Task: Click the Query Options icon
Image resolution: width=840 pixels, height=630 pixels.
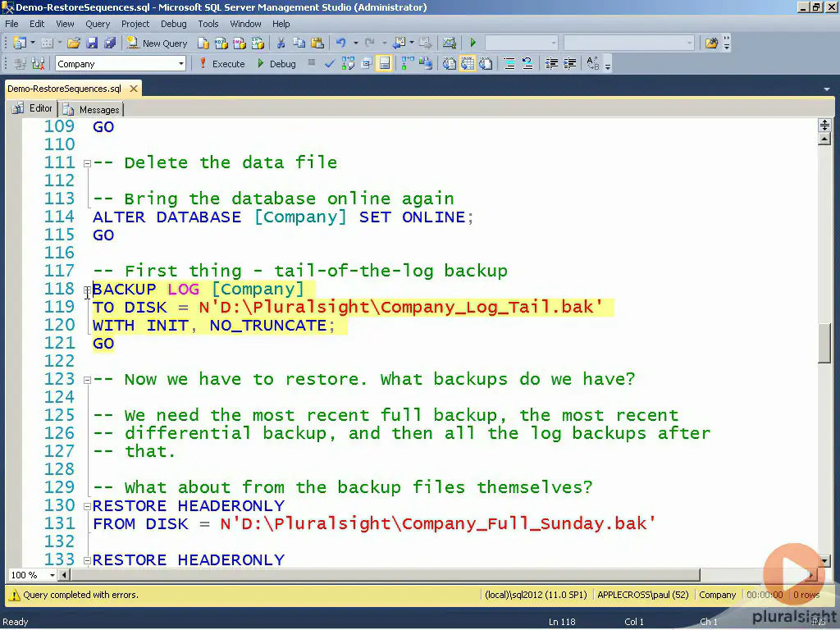Action: [367, 64]
